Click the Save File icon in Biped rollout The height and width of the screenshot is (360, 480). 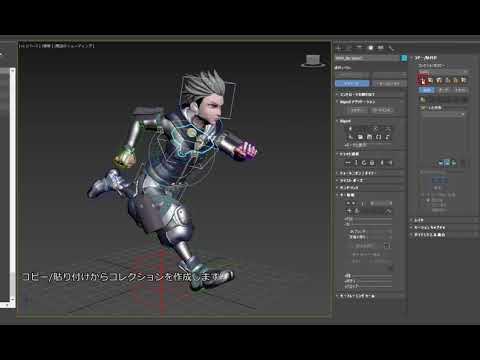pos(370,137)
